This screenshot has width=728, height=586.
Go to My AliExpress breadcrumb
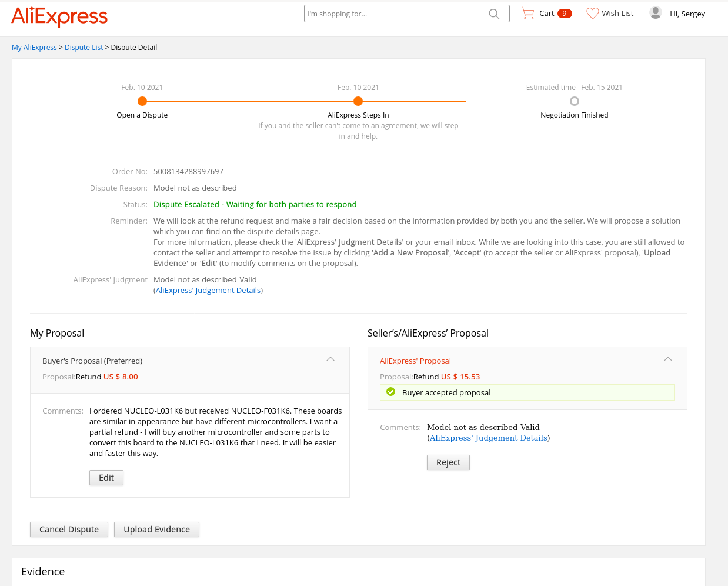34,48
